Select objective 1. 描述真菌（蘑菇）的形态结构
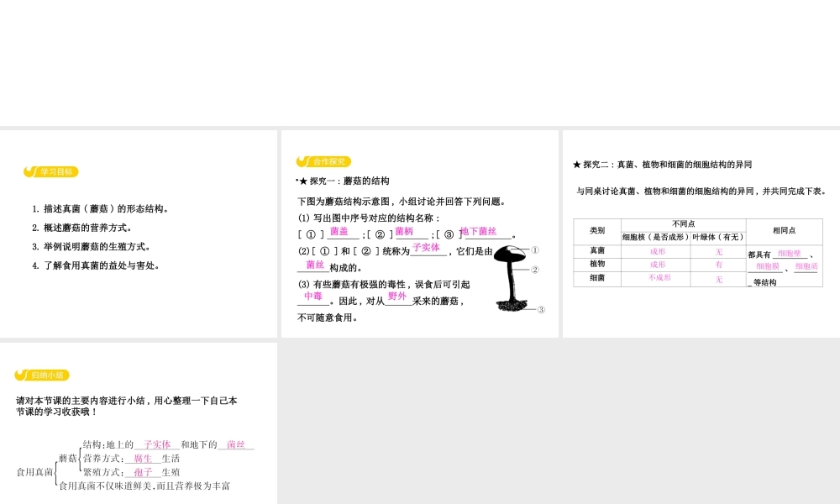This screenshot has height=504, width=840. [x=101, y=209]
